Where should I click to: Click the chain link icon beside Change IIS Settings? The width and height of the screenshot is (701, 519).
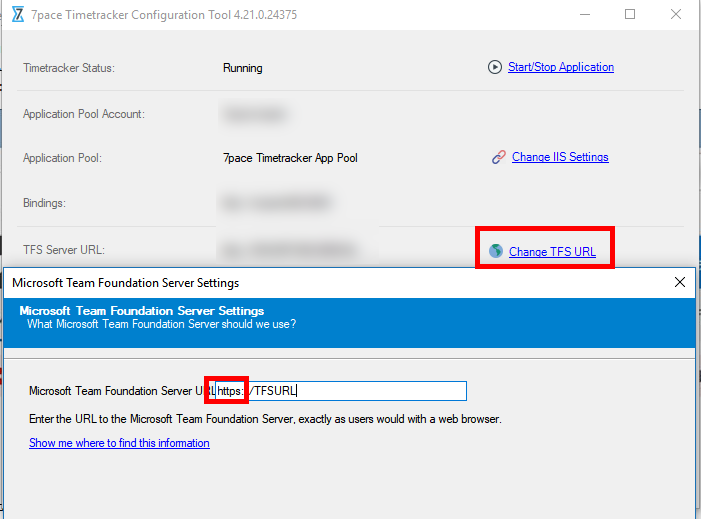click(498, 157)
